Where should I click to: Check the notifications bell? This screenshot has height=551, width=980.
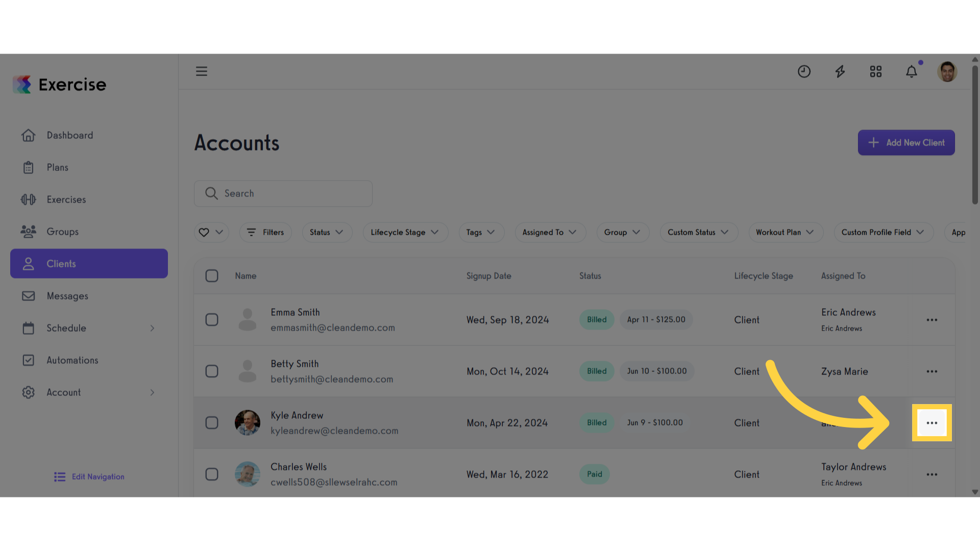tap(912, 71)
